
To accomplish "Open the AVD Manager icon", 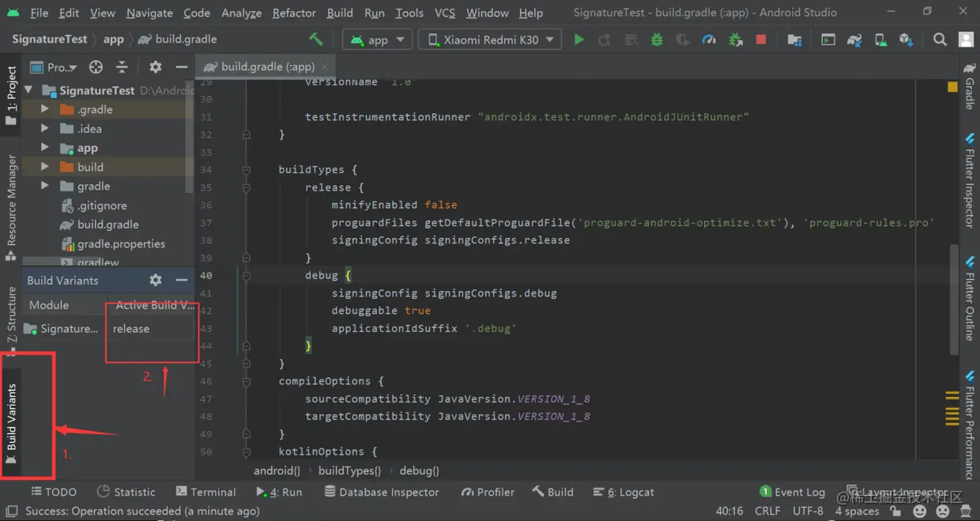I will [880, 40].
